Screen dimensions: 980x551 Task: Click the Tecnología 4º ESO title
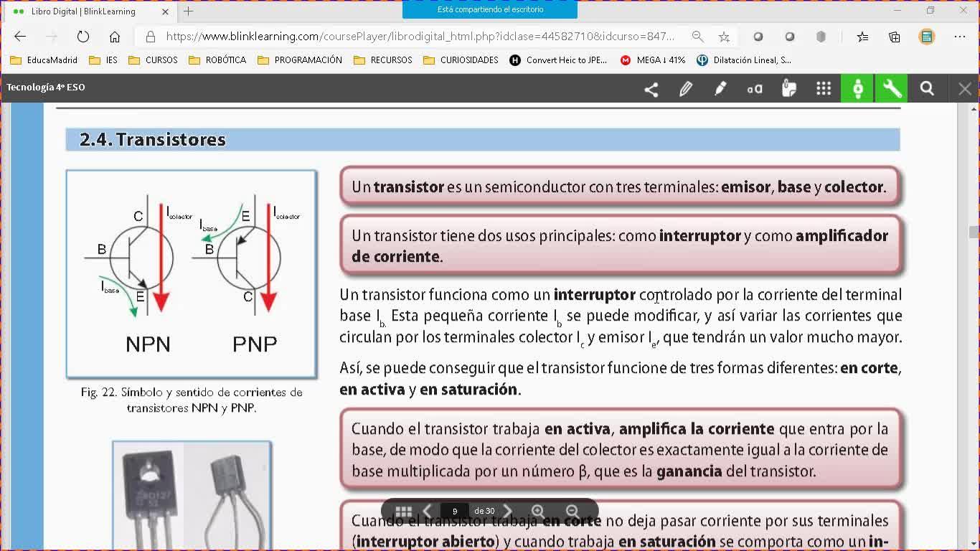(x=46, y=88)
